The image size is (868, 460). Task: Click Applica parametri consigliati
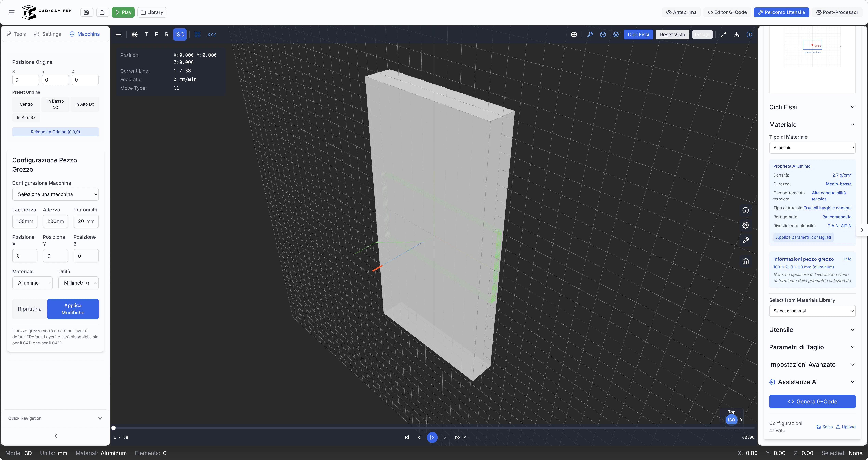pos(803,237)
